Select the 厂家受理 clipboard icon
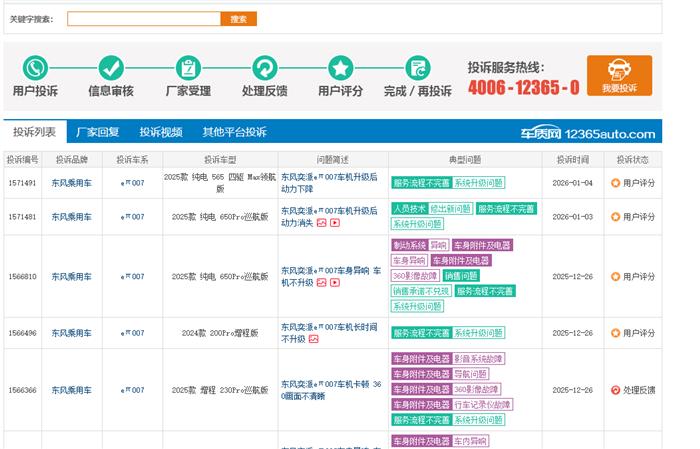The image size is (700, 449). (187, 67)
